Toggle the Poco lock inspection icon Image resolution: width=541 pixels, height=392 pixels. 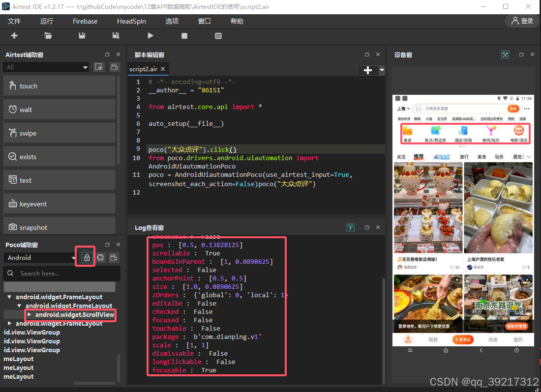87,257
